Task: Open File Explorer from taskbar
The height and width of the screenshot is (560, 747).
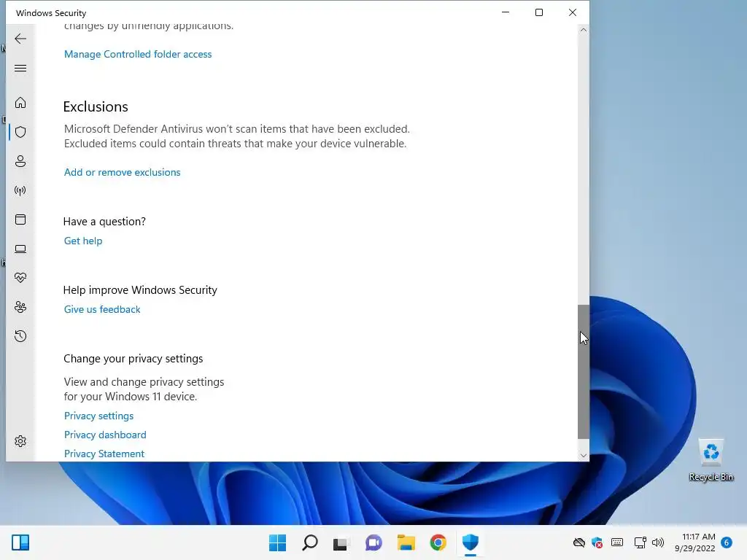Action: click(x=406, y=542)
